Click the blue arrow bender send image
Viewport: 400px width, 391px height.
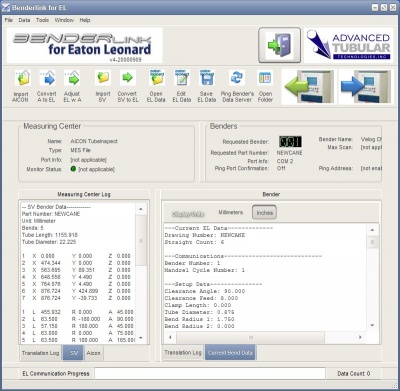(x=365, y=86)
